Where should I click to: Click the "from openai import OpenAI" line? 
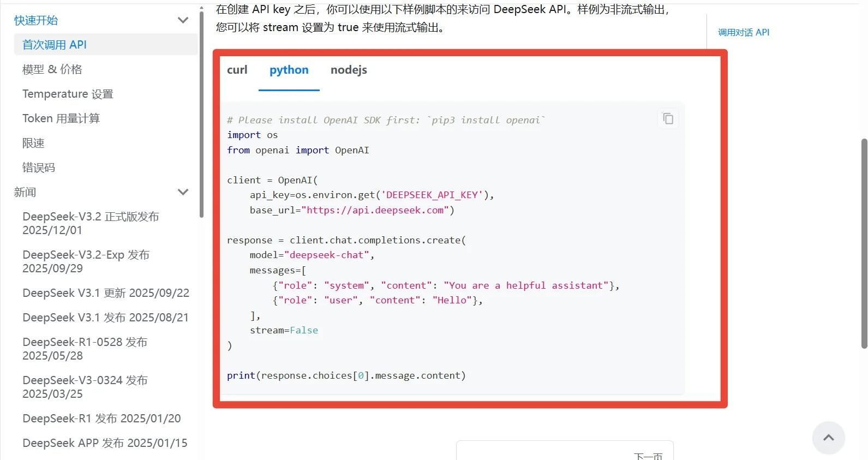pyautogui.click(x=298, y=150)
